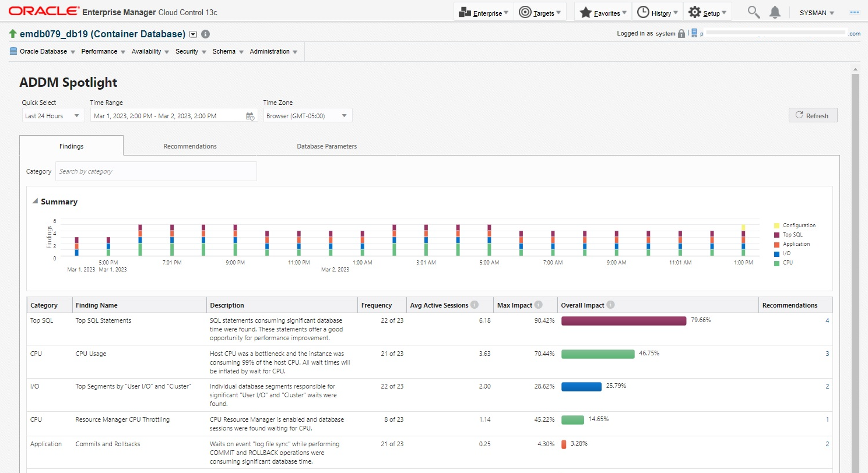Open the Quick Select dropdown
This screenshot has width=868, height=473.
53,116
